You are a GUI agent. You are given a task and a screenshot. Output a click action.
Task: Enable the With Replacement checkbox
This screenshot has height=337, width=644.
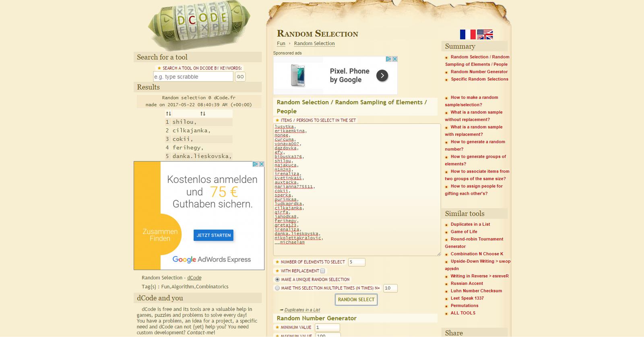coord(322,271)
